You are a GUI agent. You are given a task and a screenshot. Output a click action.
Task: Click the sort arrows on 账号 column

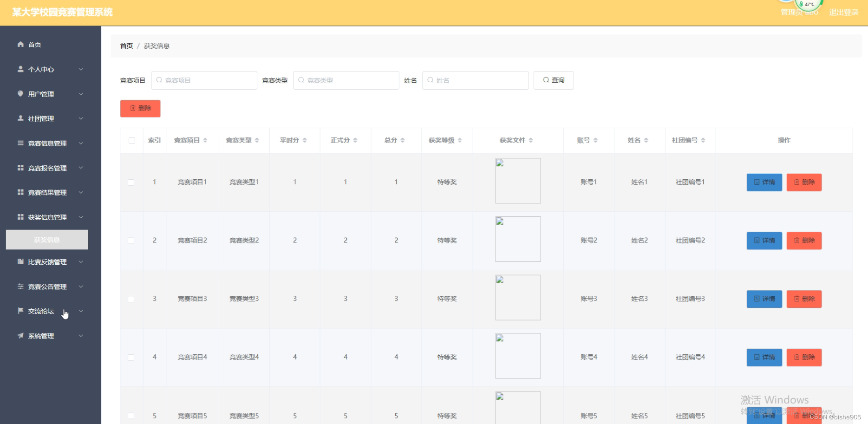click(595, 140)
